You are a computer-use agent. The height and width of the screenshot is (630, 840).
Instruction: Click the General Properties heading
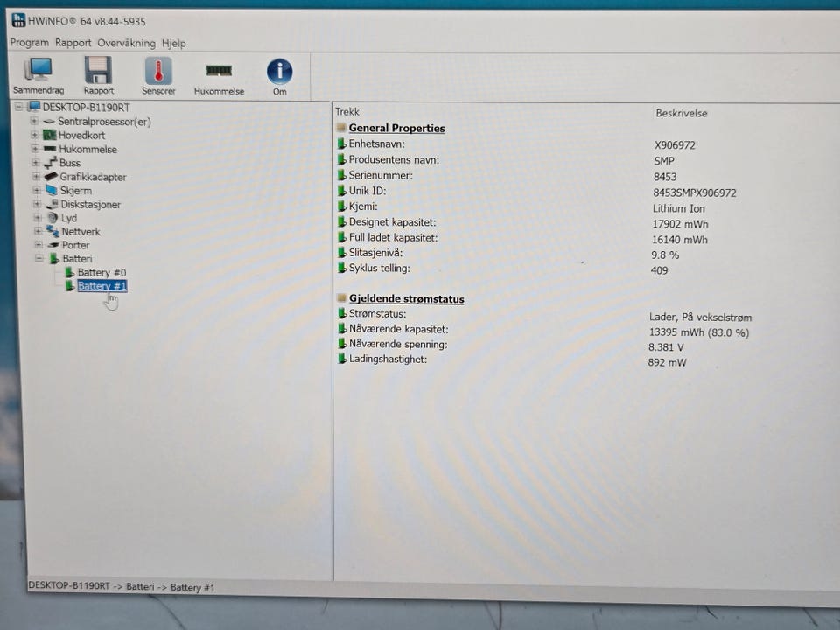[x=397, y=128]
